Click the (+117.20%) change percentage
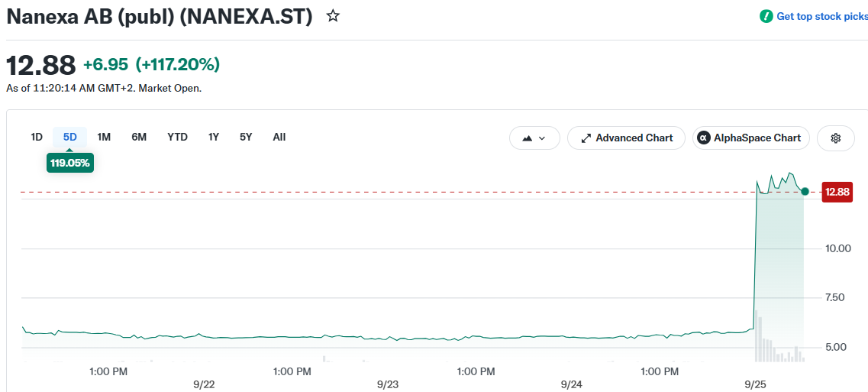 coord(178,65)
